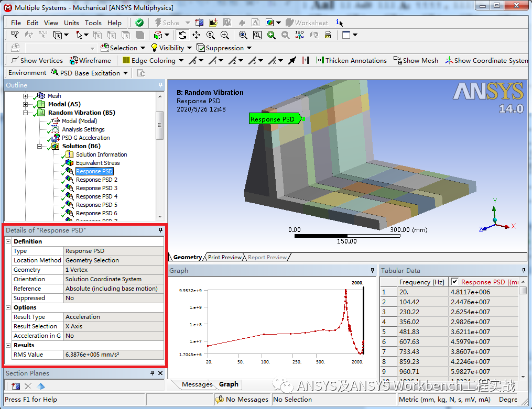The height and width of the screenshot is (409, 532).
Task: Collapse the Solution (B6) node
Action: point(39,146)
